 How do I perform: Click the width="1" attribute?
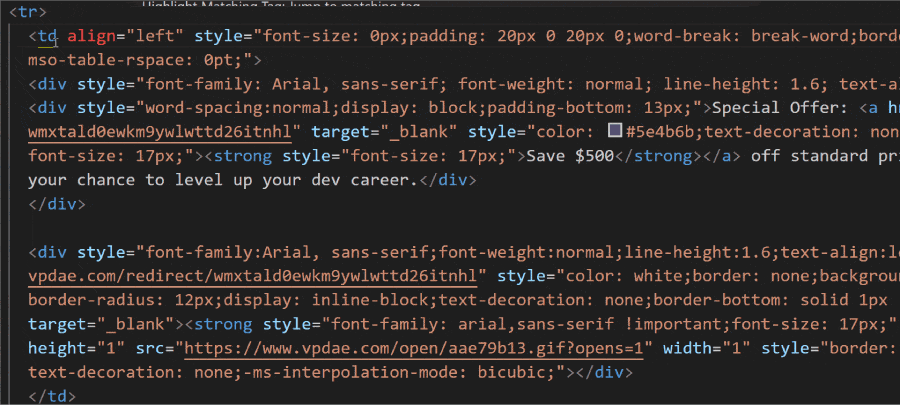click(707, 348)
